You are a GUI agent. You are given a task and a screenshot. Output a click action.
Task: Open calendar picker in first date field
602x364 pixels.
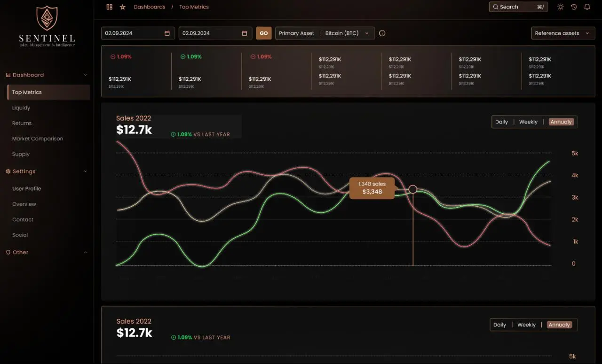(167, 33)
